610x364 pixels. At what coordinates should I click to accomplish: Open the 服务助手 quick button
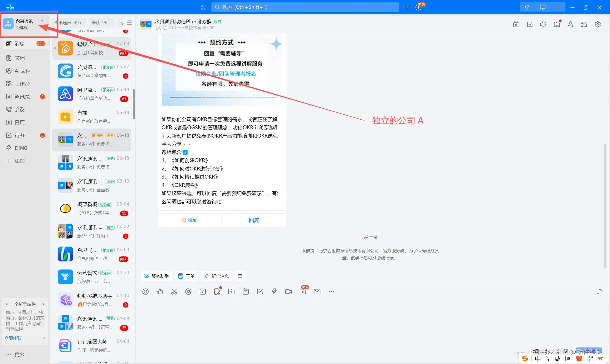click(x=156, y=276)
